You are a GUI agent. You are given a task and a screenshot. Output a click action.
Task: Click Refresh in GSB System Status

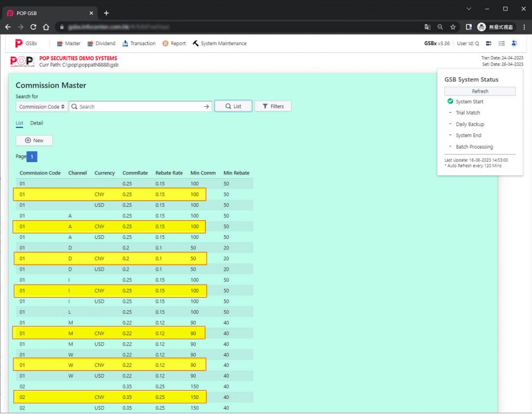point(480,91)
